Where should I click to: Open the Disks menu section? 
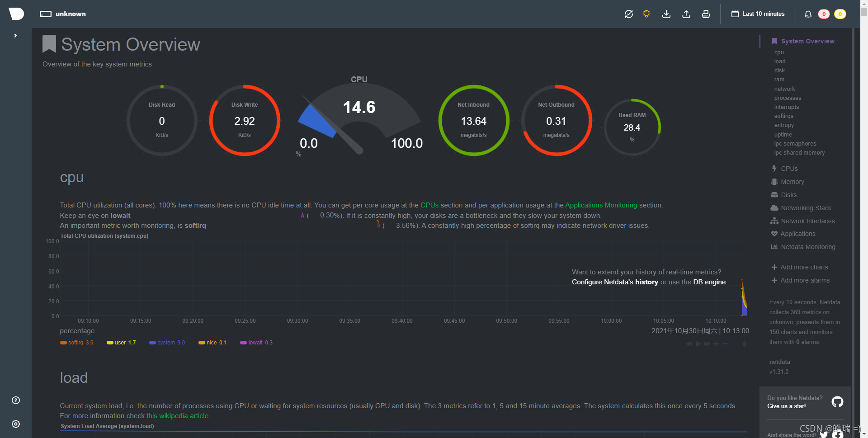pos(784,195)
